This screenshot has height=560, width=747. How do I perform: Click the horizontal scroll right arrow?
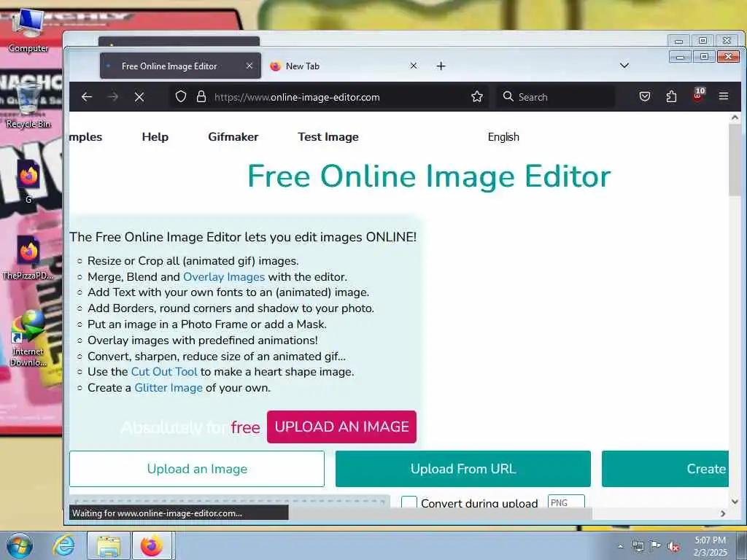723,513
